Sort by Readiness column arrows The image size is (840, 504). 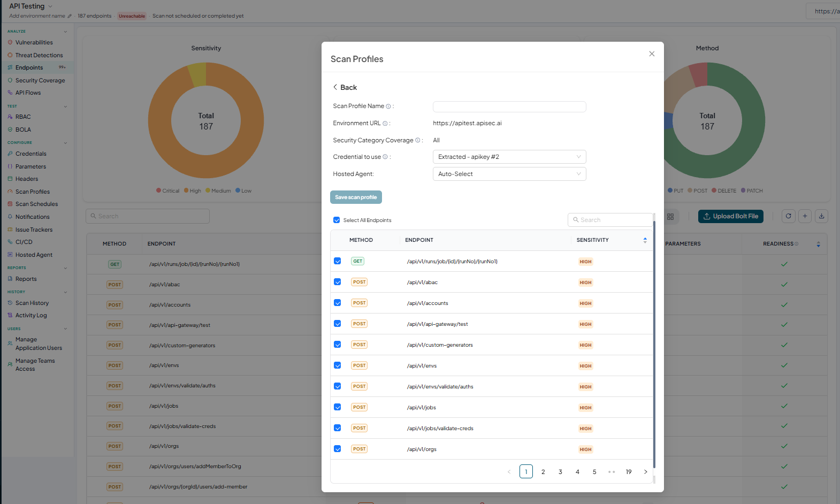pos(818,244)
